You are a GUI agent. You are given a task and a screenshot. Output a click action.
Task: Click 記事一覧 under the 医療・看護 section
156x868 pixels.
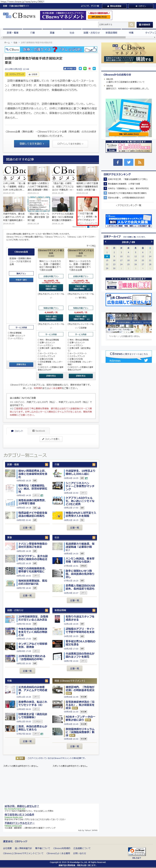(27, 528)
